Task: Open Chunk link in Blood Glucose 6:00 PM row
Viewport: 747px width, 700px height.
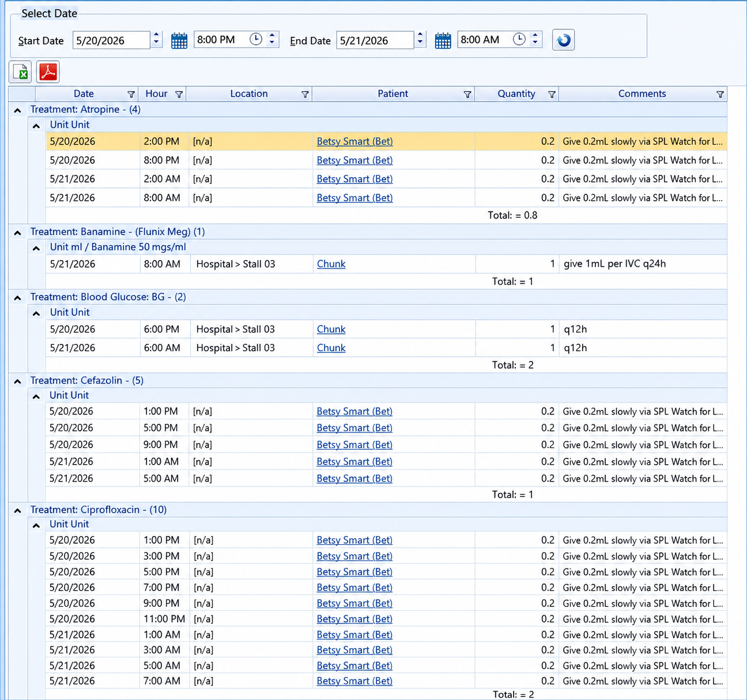Action: pos(331,329)
